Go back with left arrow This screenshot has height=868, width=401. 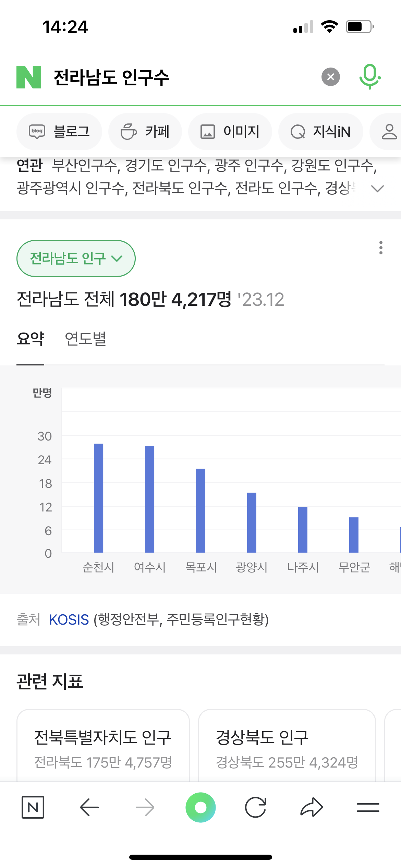click(x=89, y=807)
